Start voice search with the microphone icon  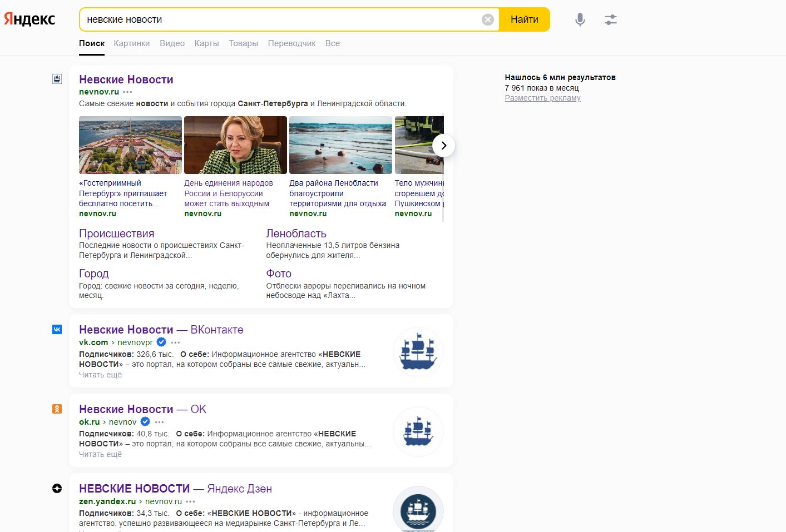(x=580, y=19)
